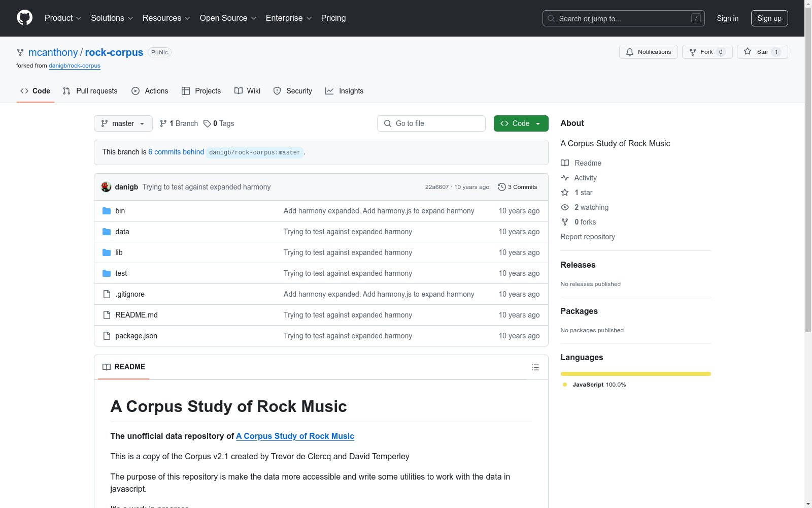Viewport: 812px width, 508px height.
Task: Click the slash shortcut key icon
Action: coord(696,18)
